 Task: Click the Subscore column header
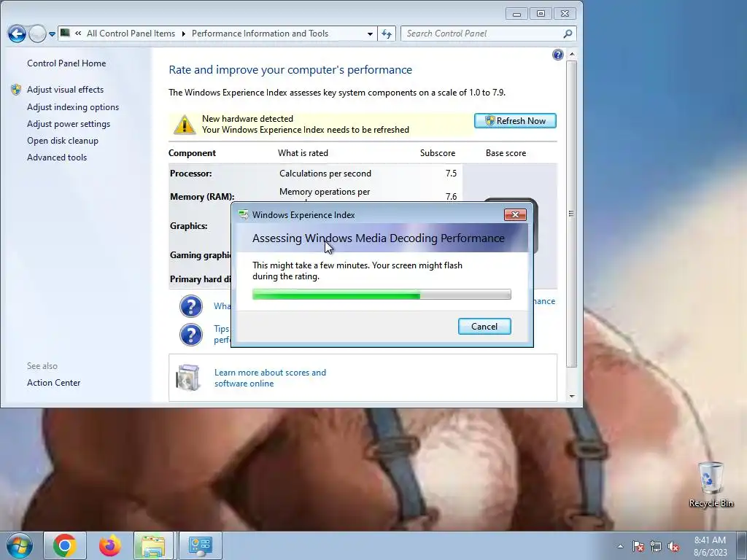click(x=438, y=153)
